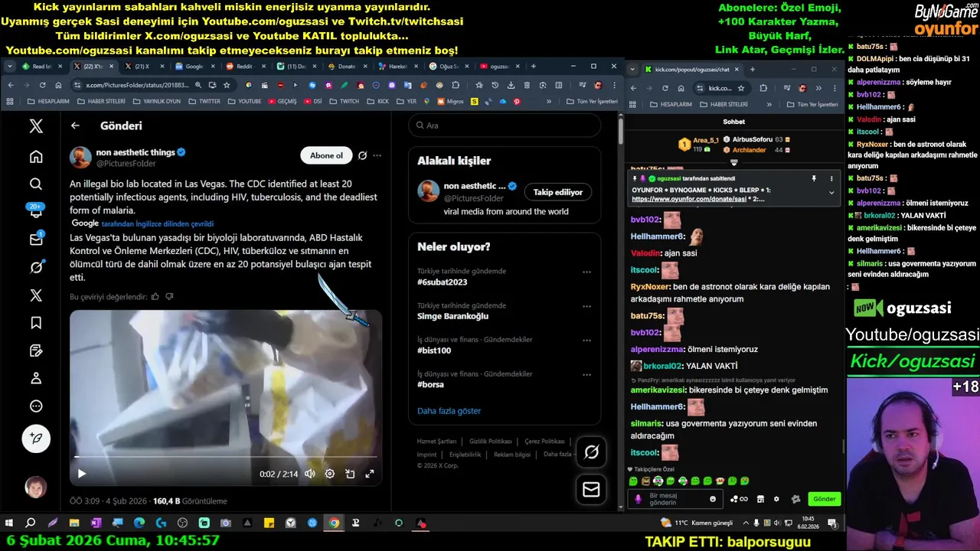Image resolution: width=980 pixels, height=551 pixels.
Task: Collapse leaderboard with lines toggle
Action: click(734, 162)
